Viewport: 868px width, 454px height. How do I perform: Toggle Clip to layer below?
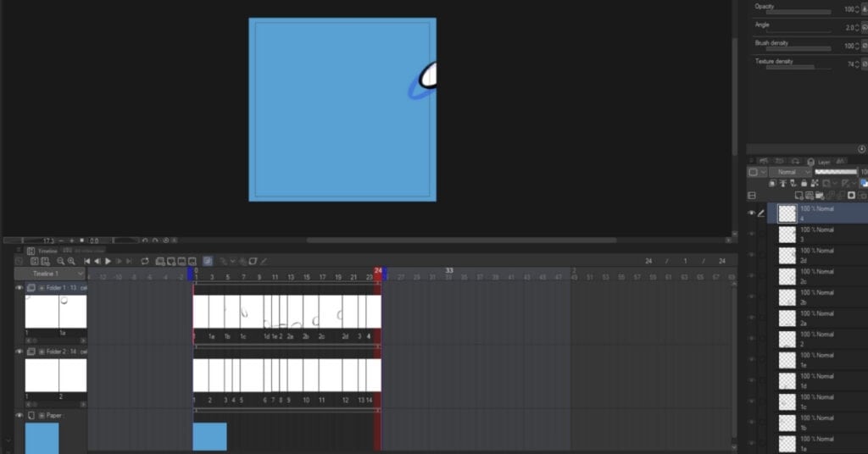[772, 183]
